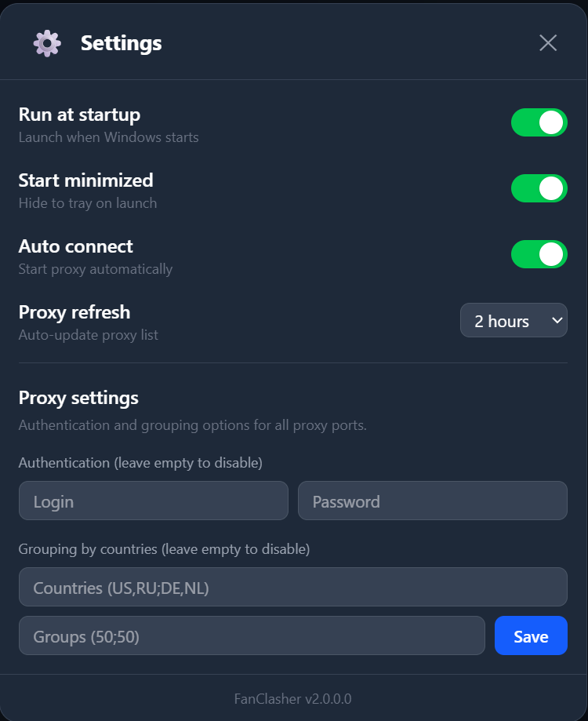Click the Settings title text
Screen dimensions: 588x721
click(122, 43)
